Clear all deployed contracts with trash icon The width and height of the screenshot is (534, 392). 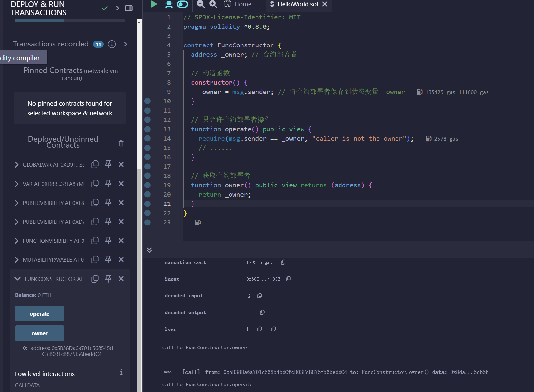pos(121,143)
